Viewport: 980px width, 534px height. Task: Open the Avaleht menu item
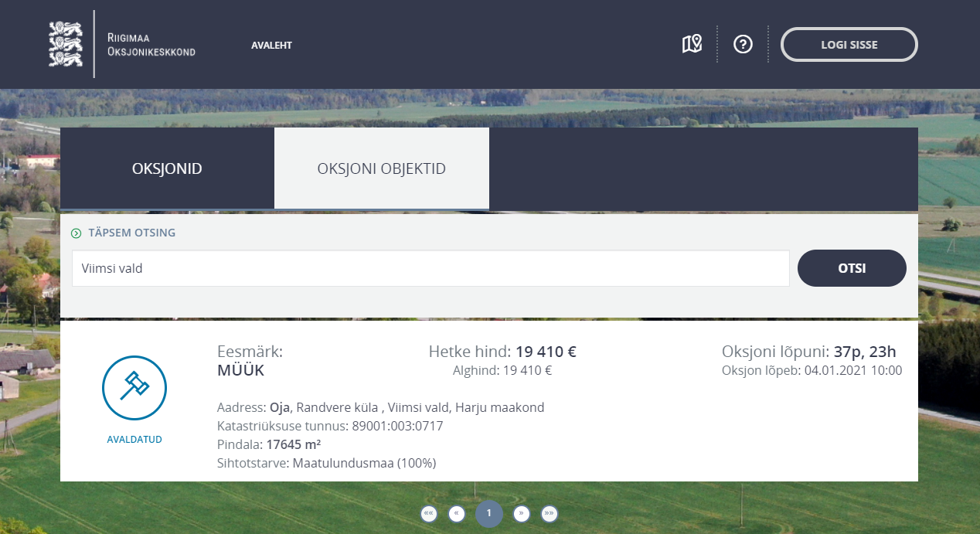tap(271, 46)
